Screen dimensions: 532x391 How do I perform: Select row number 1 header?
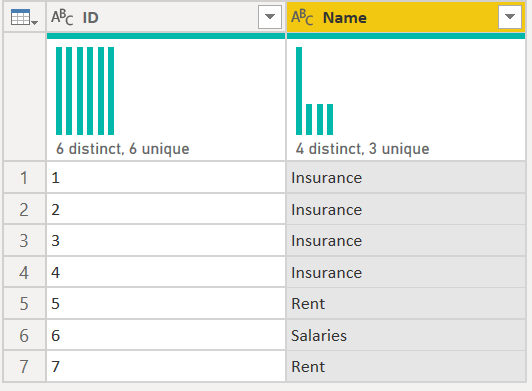pyautogui.click(x=24, y=178)
